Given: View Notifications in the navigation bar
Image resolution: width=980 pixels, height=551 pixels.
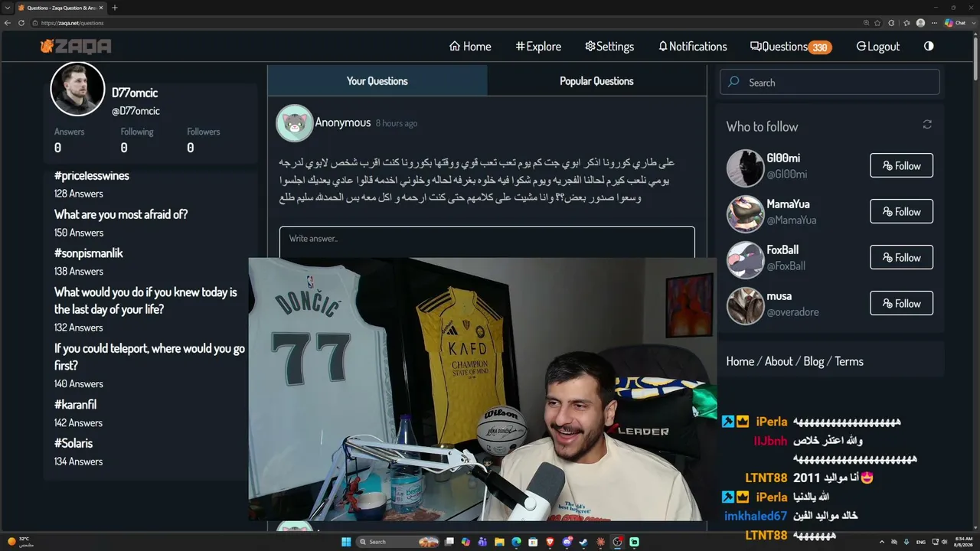Looking at the screenshot, I should [693, 47].
